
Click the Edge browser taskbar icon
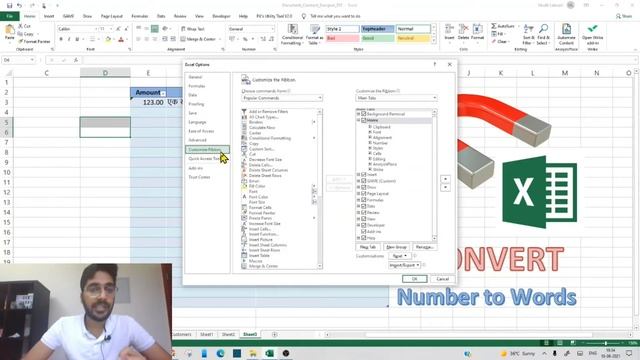[220, 353]
